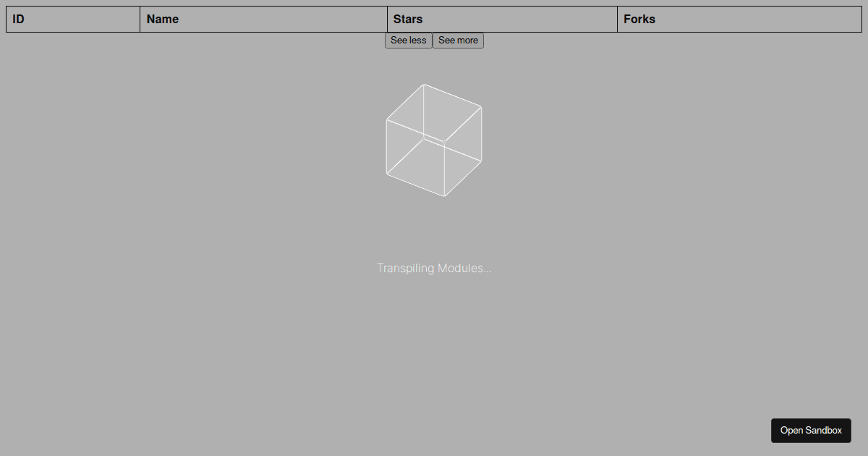The width and height of the screenshot is (868, 456).
Task: Select the Name column header
Action: (x=263, y=19)
